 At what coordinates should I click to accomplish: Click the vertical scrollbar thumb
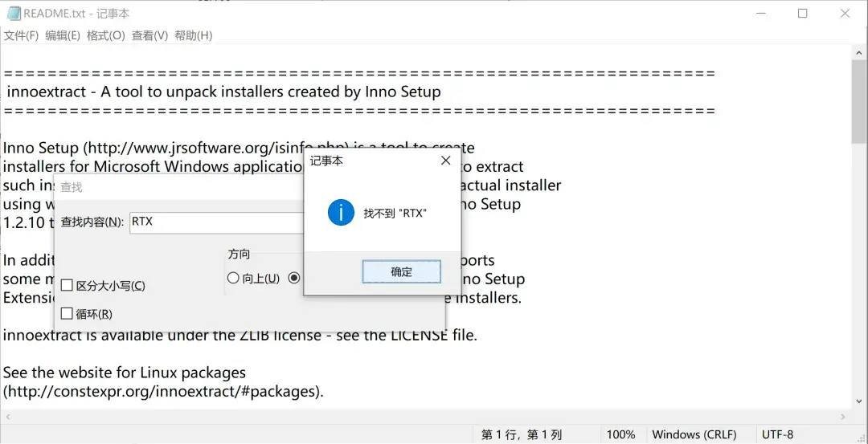tap(859, 102)
